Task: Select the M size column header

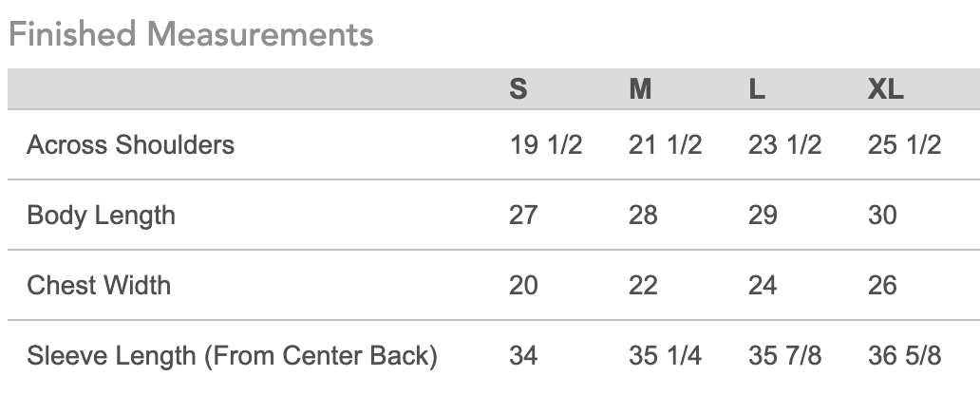Action: (640, 89)
